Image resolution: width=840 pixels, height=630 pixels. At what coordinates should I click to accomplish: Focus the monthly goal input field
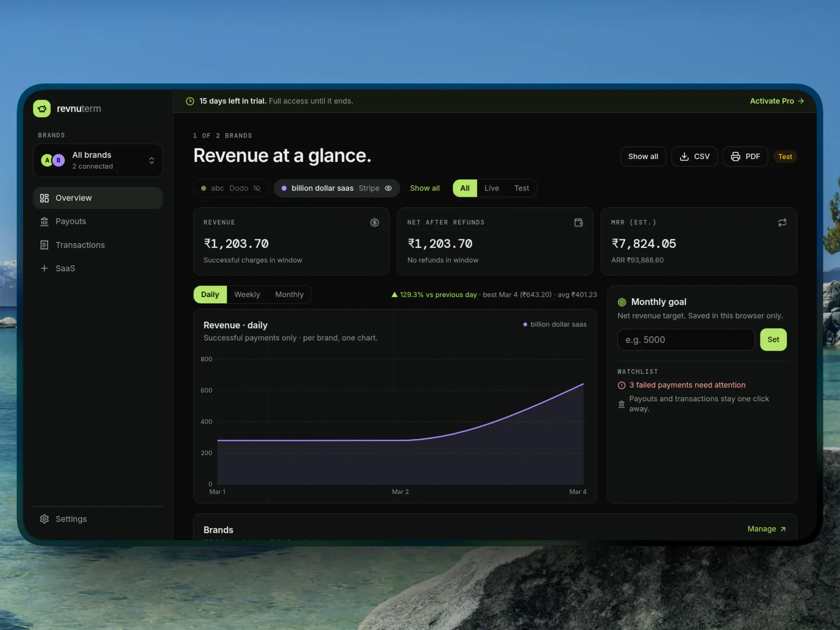[x=686, y=340]
